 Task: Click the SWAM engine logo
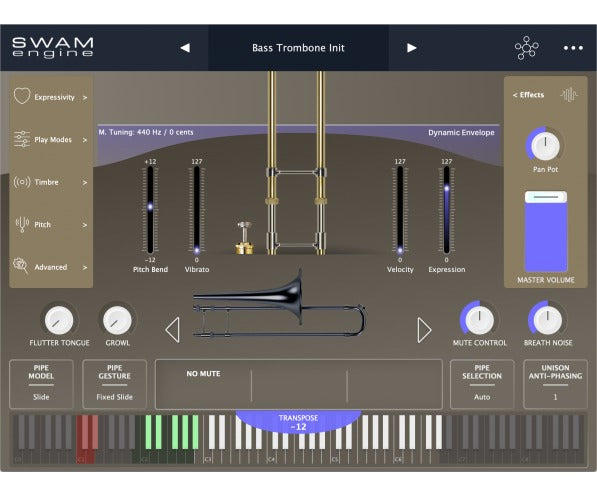pos(53,48)
